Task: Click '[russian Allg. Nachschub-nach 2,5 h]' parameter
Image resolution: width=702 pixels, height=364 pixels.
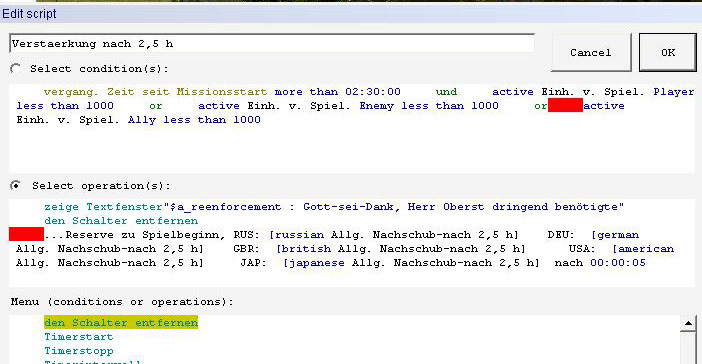Action: click(394, 235)
